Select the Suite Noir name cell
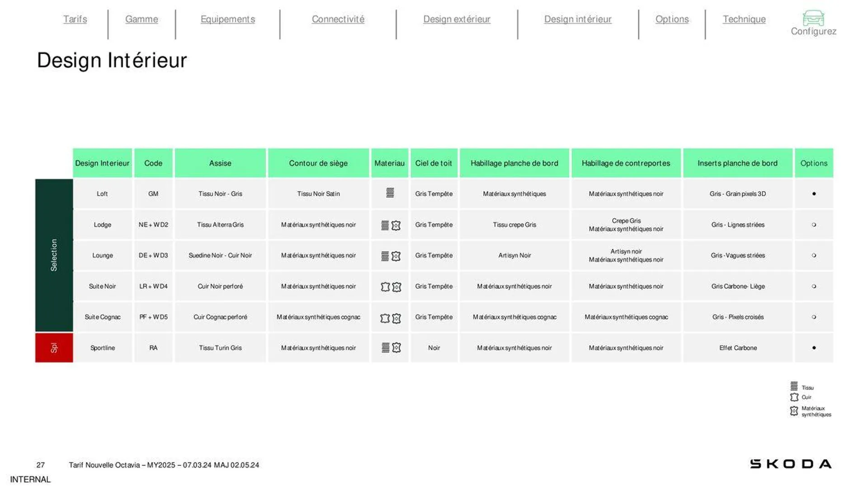The height and width of the screenshot is (488, 868). [102, 286]
